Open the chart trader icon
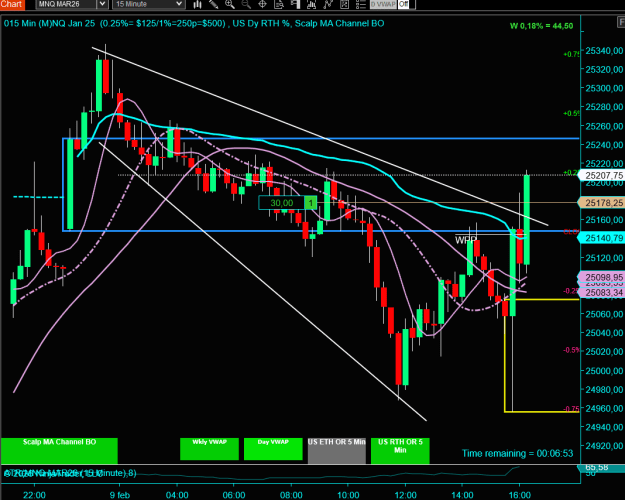The height and width of the screenshot is (500, 625). tap(295, 4)
